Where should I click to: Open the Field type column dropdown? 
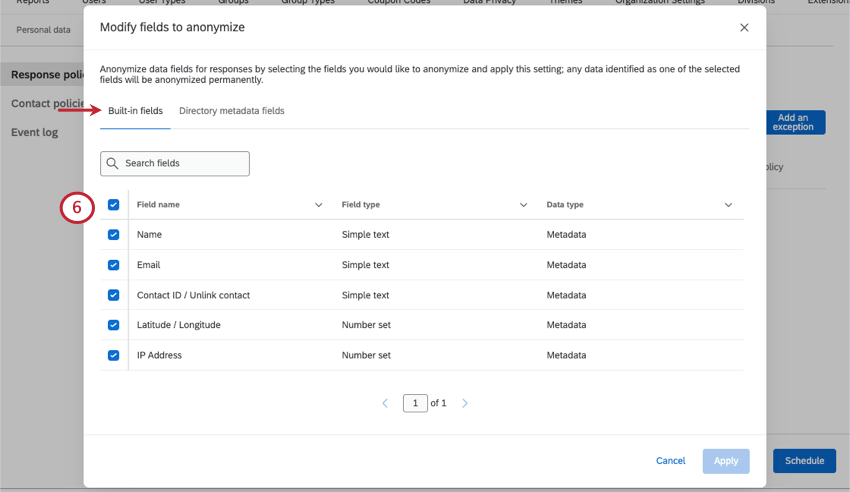523,205
